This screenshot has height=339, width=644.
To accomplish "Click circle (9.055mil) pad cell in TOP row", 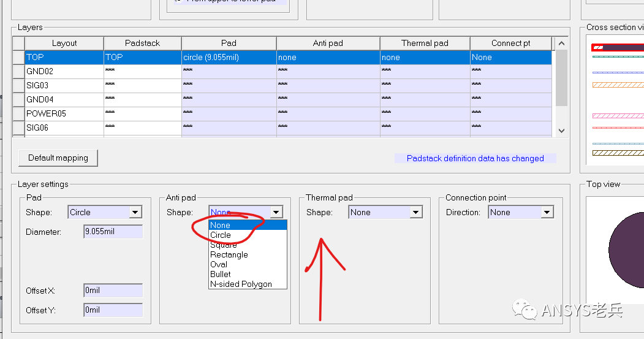I will pyautogui.click(x=229, y=57).
